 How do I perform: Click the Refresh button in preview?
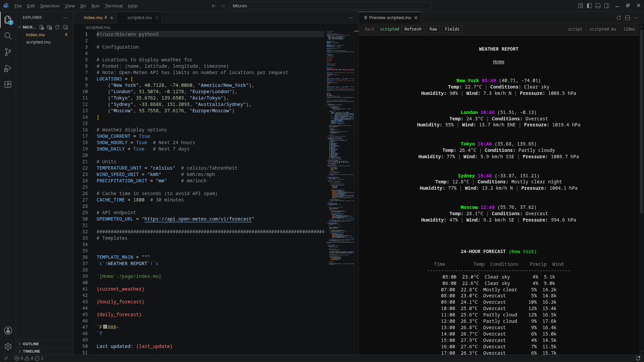coord(413,29)
